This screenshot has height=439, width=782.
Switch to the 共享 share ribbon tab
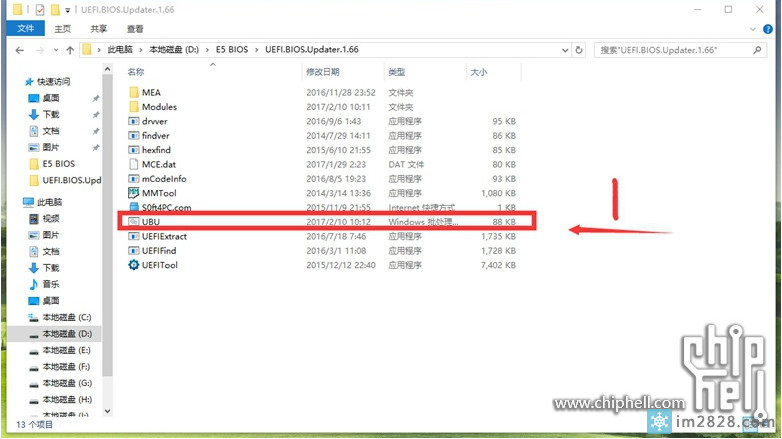click(100, 29)
